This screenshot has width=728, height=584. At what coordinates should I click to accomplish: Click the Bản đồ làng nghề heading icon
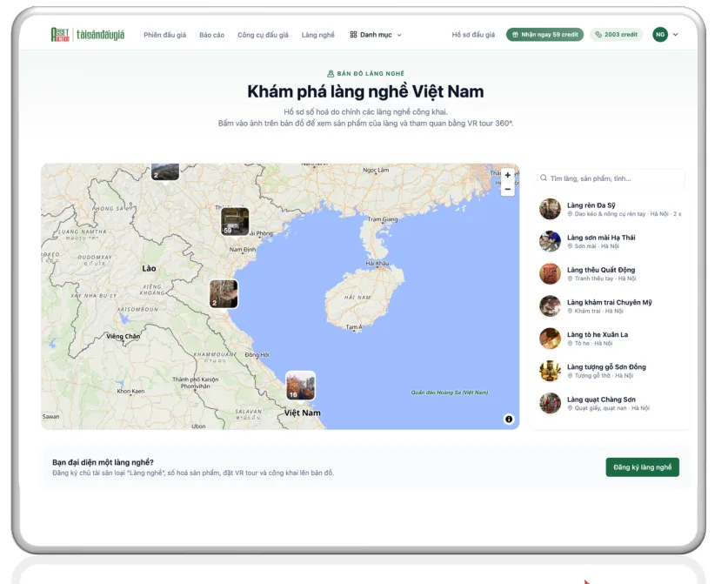[331, 73]
